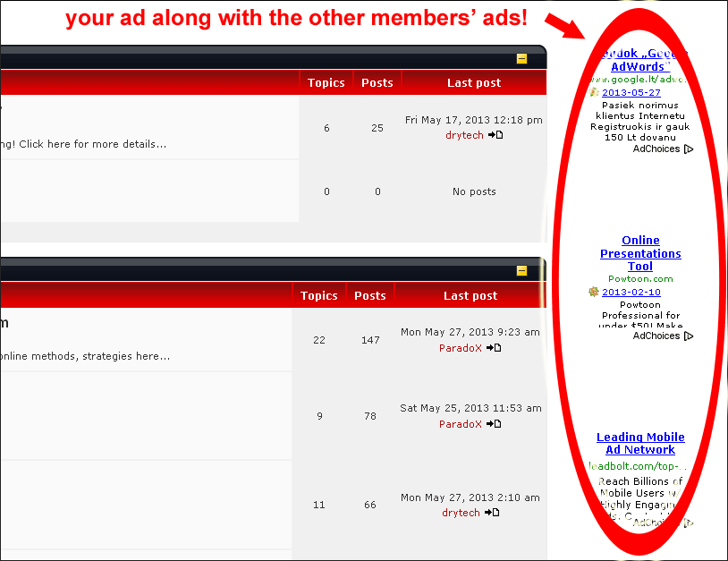View latest post icon beside drytech, May 17

point(495,135)
